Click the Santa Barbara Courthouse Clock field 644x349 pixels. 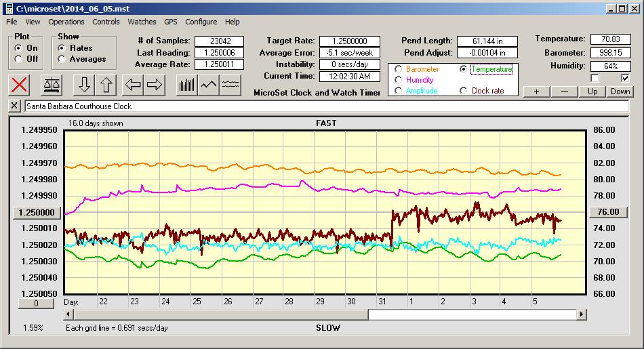[x=325, y=106]
